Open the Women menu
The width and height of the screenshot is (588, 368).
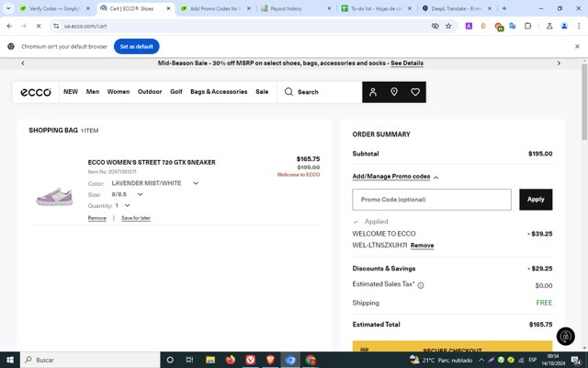119,92
